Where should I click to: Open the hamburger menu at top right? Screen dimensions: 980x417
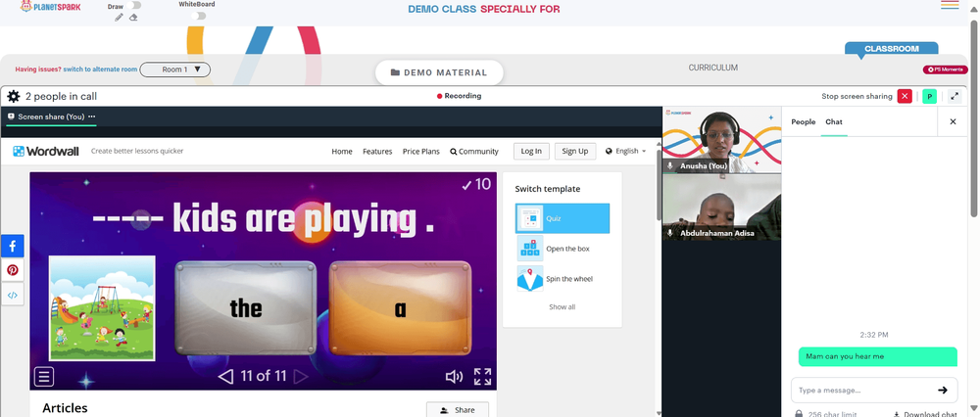click(950, 5)
